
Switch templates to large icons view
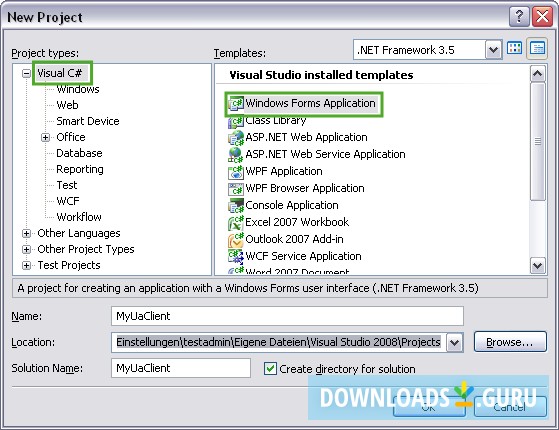click(514, 48)
